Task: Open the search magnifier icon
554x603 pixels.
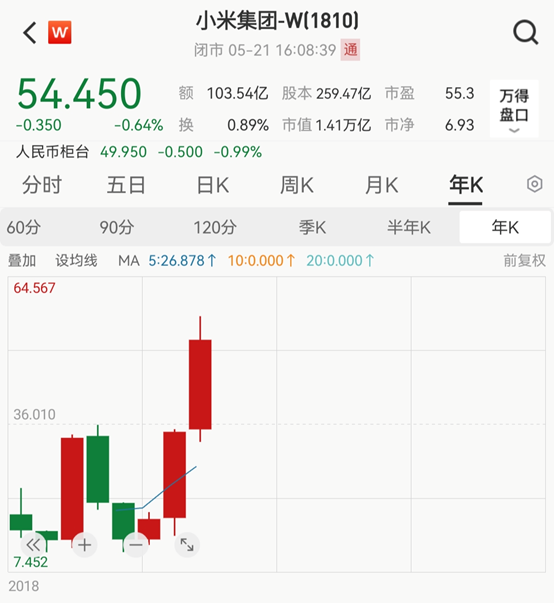Action: (x=526, y=33)
